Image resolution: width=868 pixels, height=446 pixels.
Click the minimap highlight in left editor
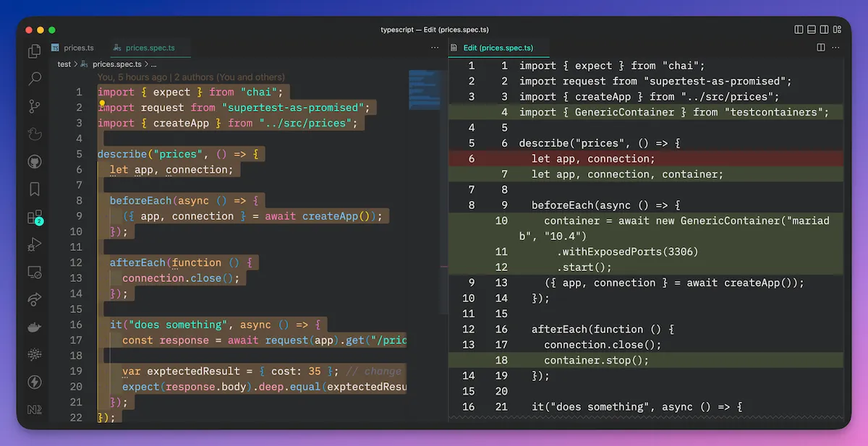pos(424,87)
